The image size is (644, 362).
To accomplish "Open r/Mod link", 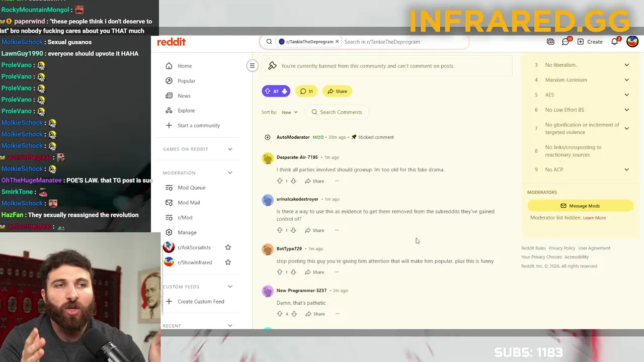I will (185, 217).
